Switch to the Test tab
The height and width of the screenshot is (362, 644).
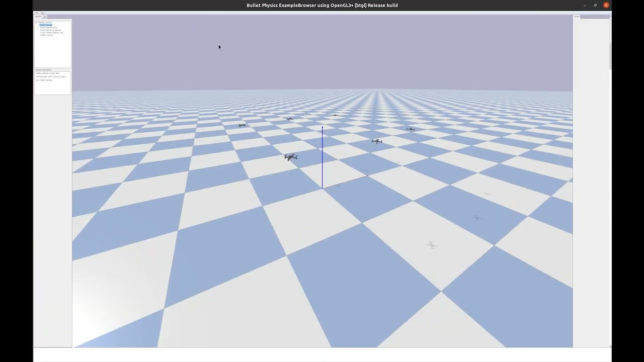[x=44, y=17]
